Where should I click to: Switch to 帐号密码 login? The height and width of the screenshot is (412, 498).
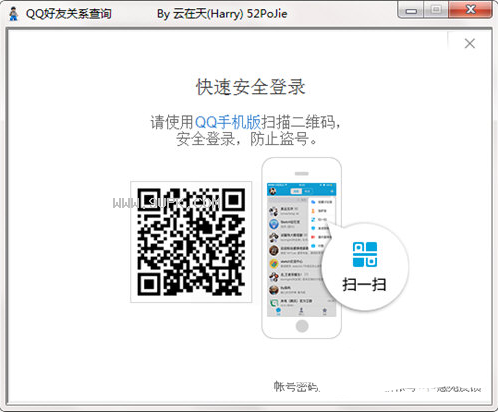point(296,387)
